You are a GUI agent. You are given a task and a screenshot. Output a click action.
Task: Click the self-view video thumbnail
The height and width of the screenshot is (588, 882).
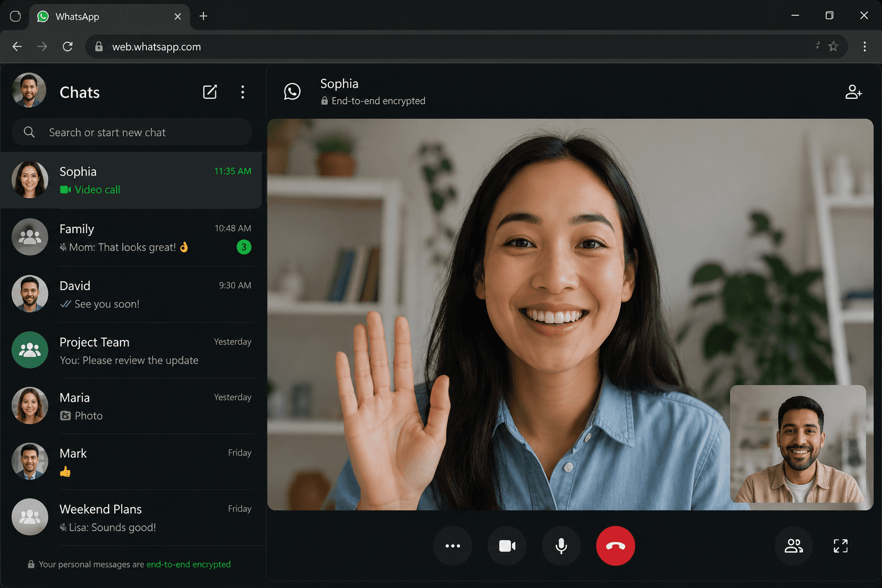pos(798,444)
